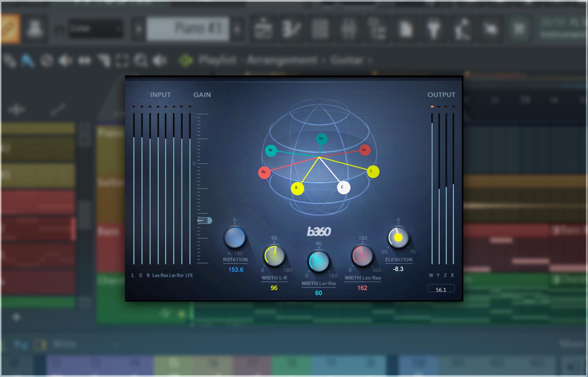Click the Lss input meter bar
588x377 pixels.
(158, 188)
